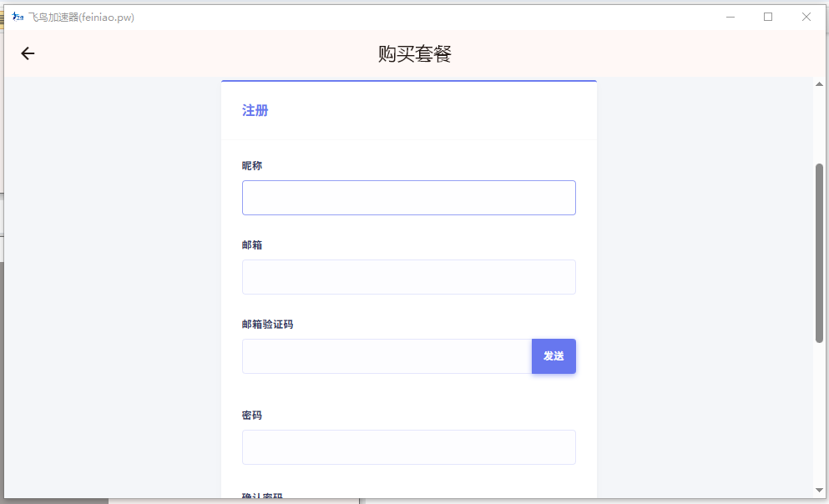Click the 邮箱验证码 field label
Viewport: 829px width, 504px height.
[267, 325]
